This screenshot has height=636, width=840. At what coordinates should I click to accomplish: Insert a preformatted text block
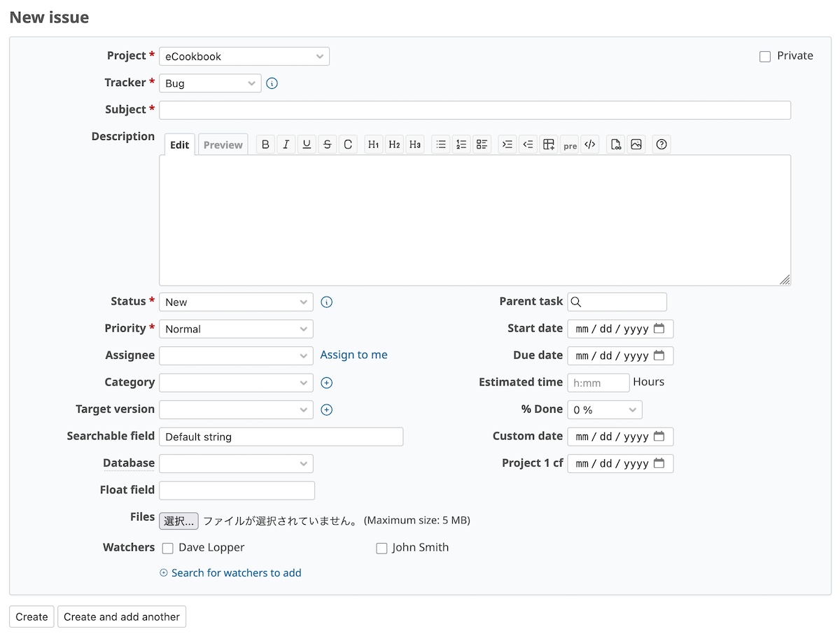click(570, 145)
